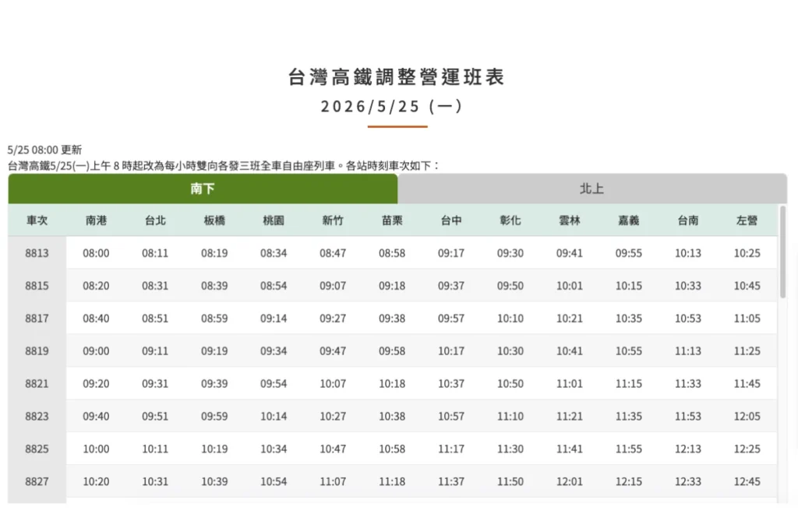
Task: Click the 12:05 左營 arrival of train 8823
Action: (x=747, y=416)
